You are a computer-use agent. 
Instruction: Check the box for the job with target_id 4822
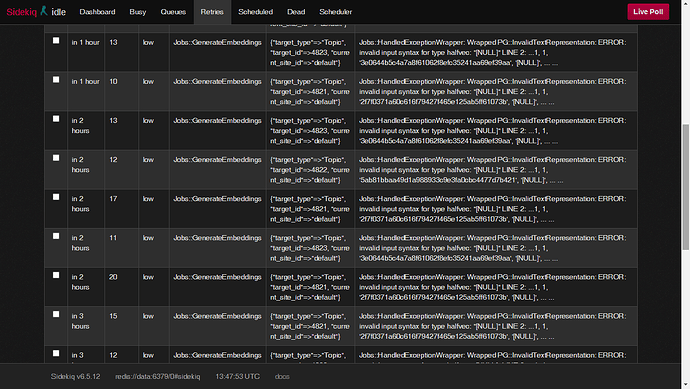(x=56, y=158)
